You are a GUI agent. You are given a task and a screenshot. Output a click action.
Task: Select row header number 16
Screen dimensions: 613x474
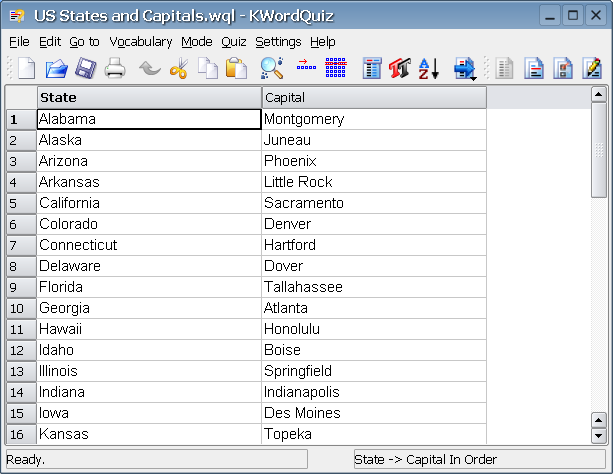coord(22,434)
